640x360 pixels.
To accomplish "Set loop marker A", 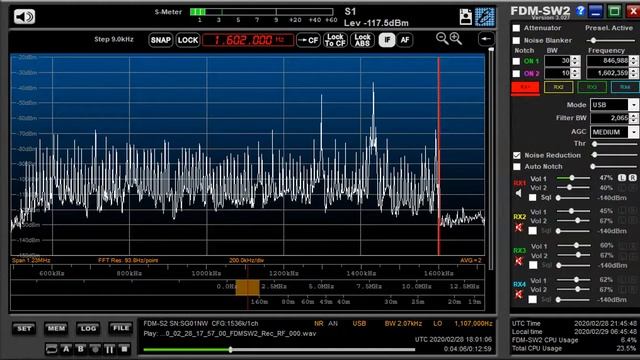I will pos(66,349).
